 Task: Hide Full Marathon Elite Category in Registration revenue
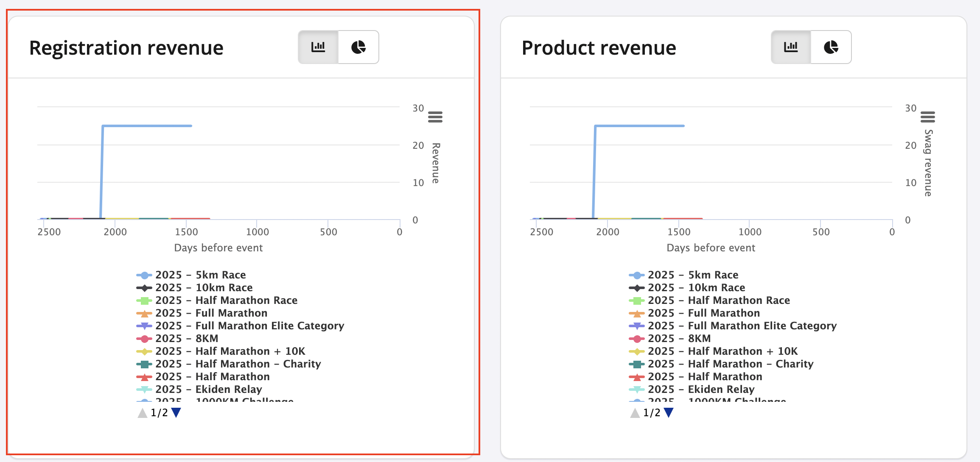click(249, 326)
